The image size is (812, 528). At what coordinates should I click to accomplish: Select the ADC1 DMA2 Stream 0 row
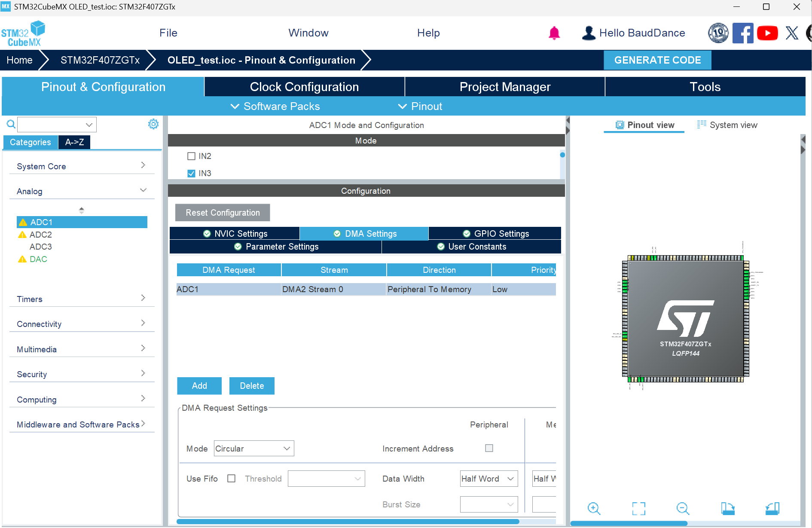(x=366, y=289)
